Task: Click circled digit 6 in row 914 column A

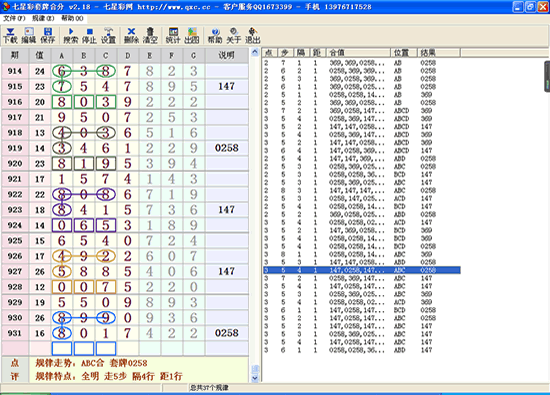Action: pos(62,71)
